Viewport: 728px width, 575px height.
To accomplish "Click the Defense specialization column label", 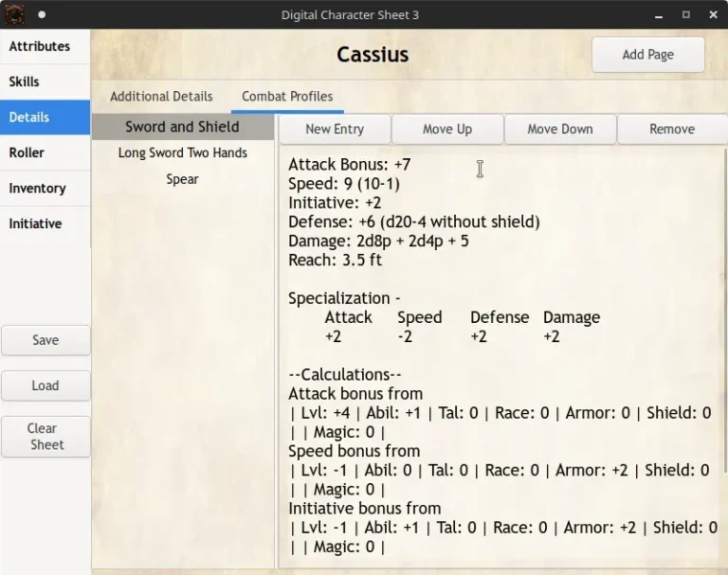I will (500, 317).
